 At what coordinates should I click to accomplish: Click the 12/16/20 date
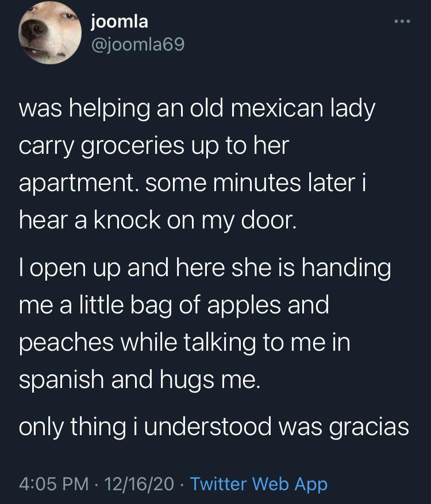142,483
